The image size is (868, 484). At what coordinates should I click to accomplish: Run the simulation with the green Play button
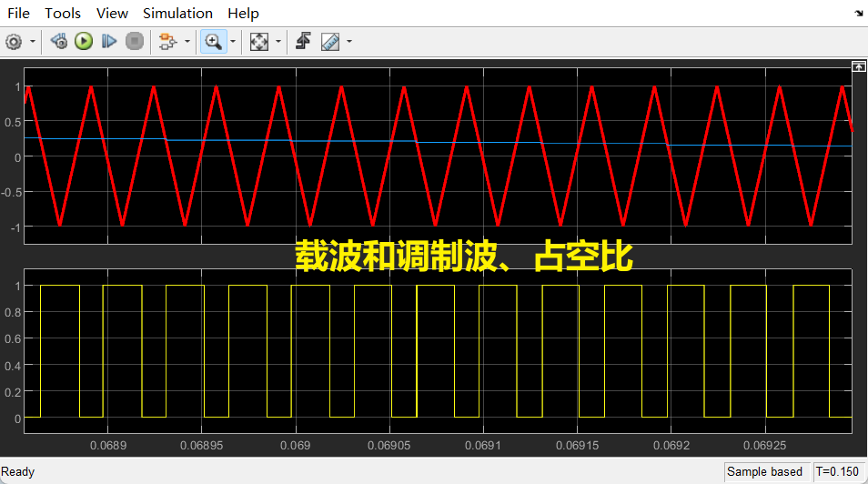pos(84,42)
